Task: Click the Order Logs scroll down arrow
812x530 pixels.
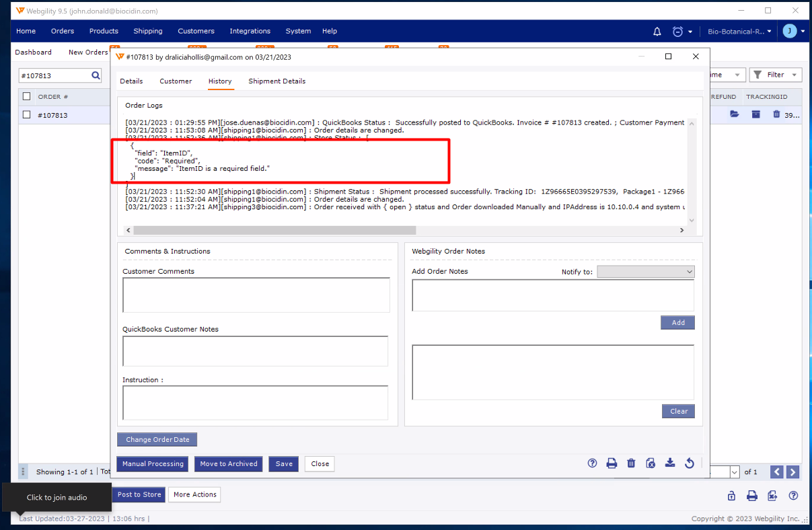Action: pos(692,220)
